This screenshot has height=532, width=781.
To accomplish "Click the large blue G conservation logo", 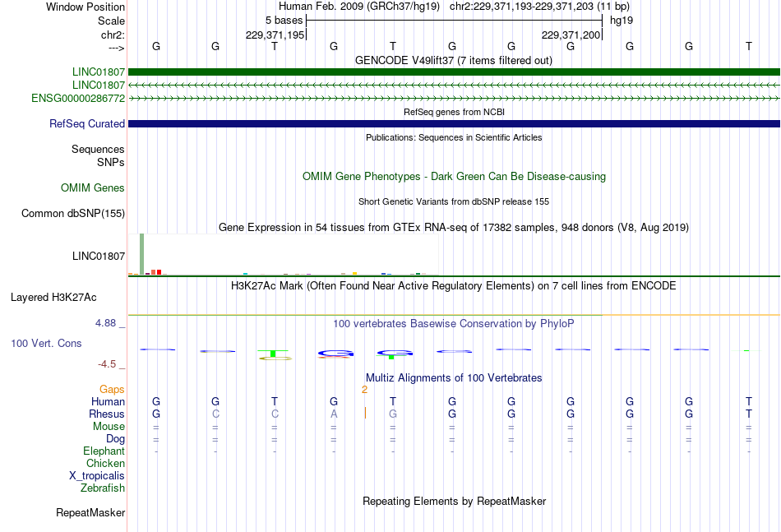I will (x=335, y=354).
